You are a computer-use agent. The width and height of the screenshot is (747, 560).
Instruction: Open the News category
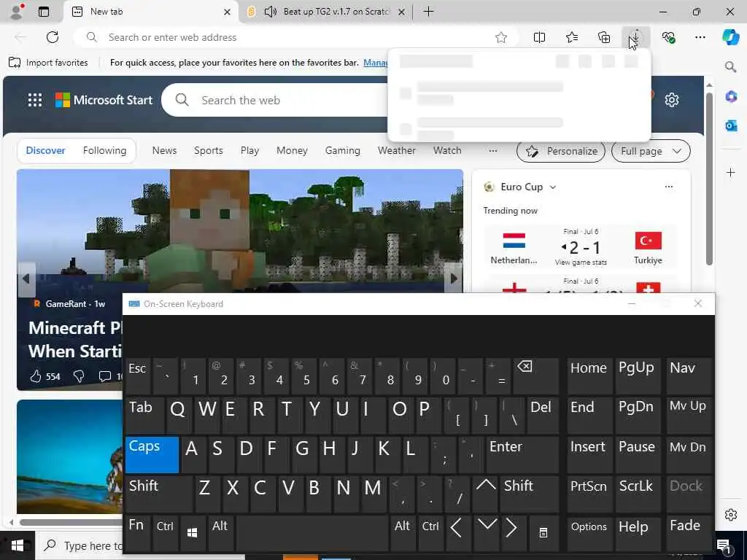pos(164,150)
